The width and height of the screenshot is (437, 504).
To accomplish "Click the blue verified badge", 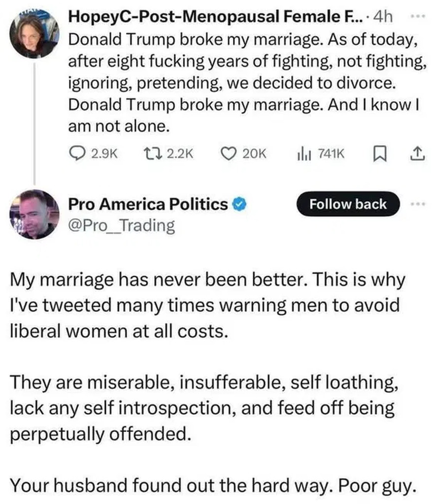I will [x=239, y=204].
